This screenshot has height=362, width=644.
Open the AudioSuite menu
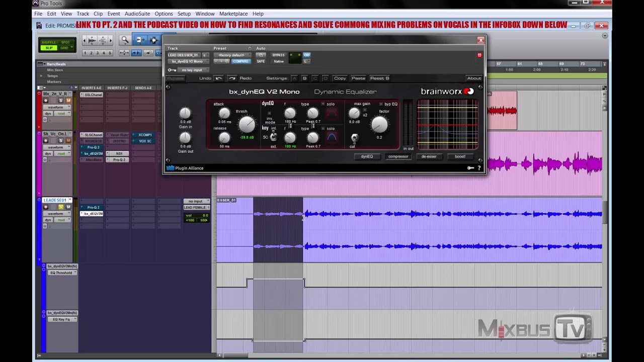137,14
